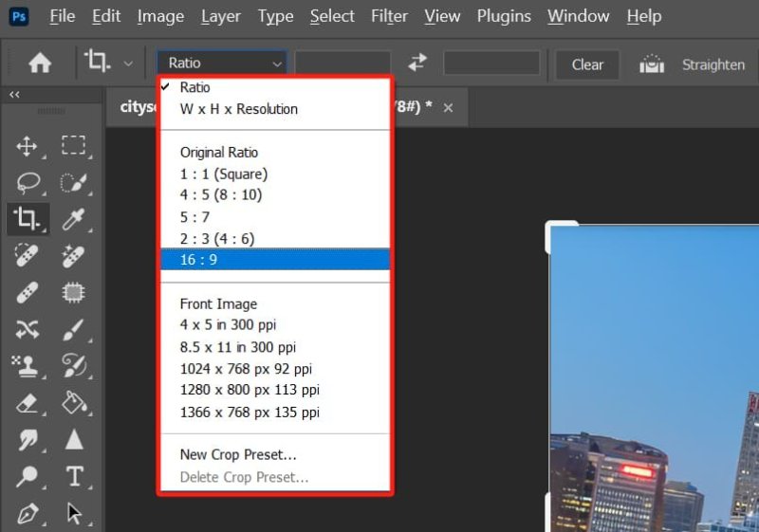
Task: Select the Eraser tool
Action: click(27, 402)
